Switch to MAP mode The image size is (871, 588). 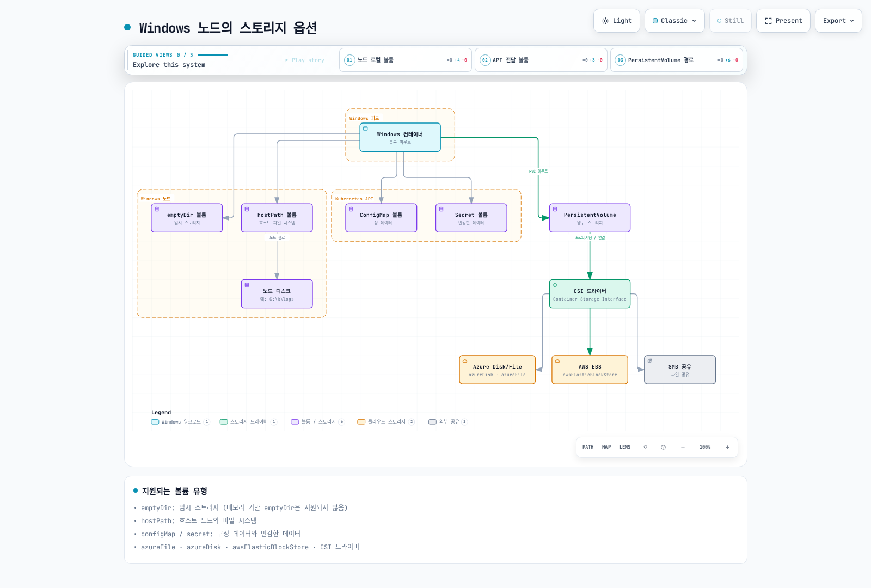(606, 447)
